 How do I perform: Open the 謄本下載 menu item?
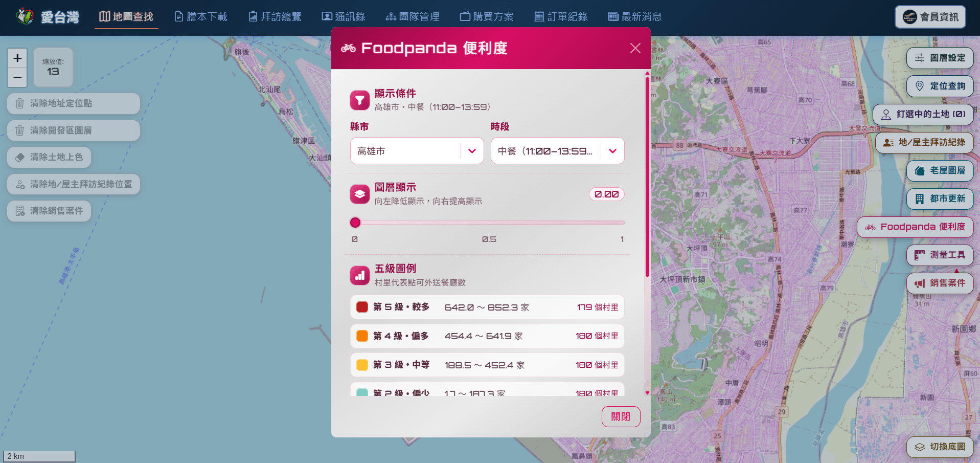[x=201, y=17]
